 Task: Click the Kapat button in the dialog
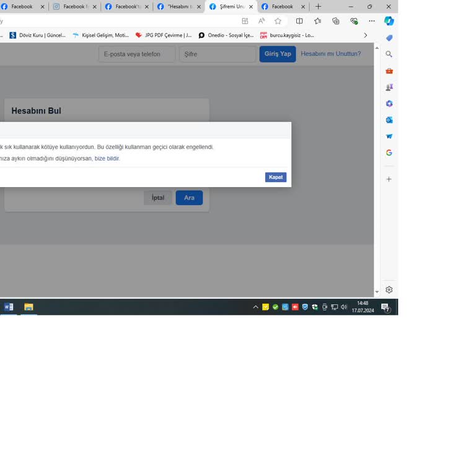276,177
